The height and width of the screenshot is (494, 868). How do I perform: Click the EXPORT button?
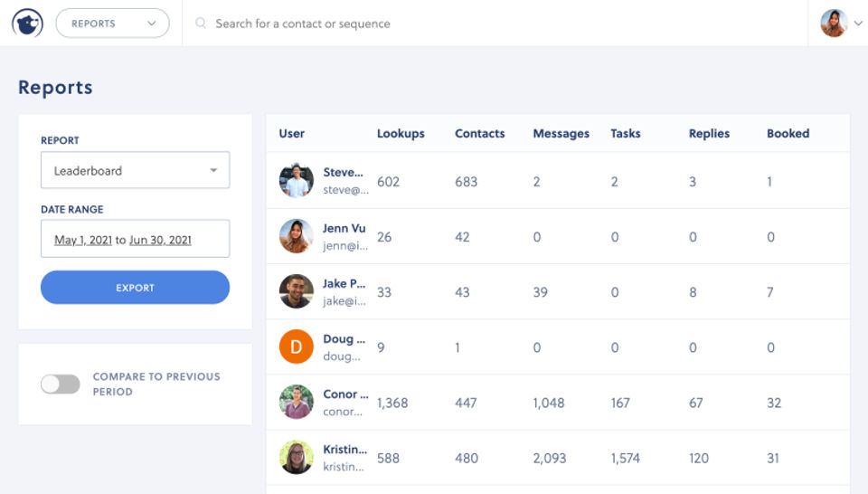coord(135,288)
